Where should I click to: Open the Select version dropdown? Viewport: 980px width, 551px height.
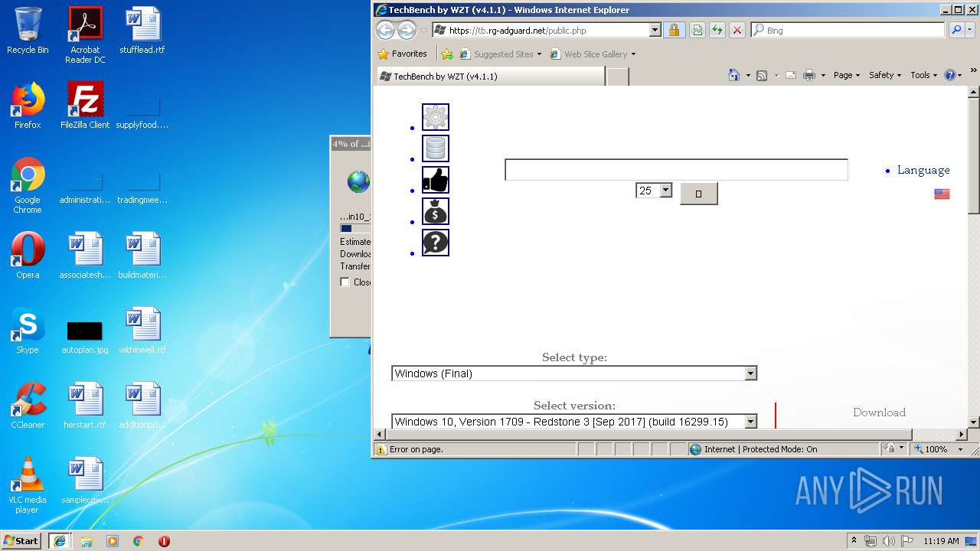tap(750, 422)
